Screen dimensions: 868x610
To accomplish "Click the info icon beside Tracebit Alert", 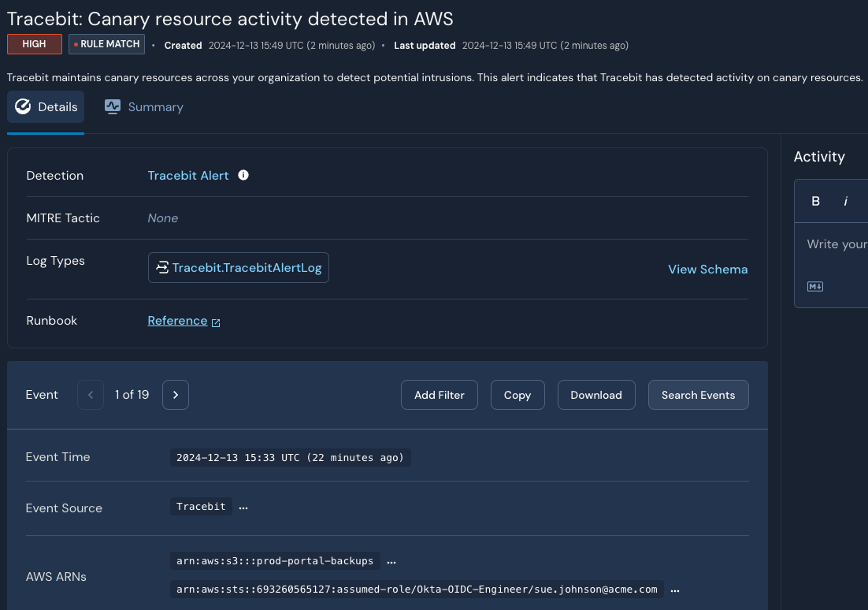I will [x=243, y=175].
